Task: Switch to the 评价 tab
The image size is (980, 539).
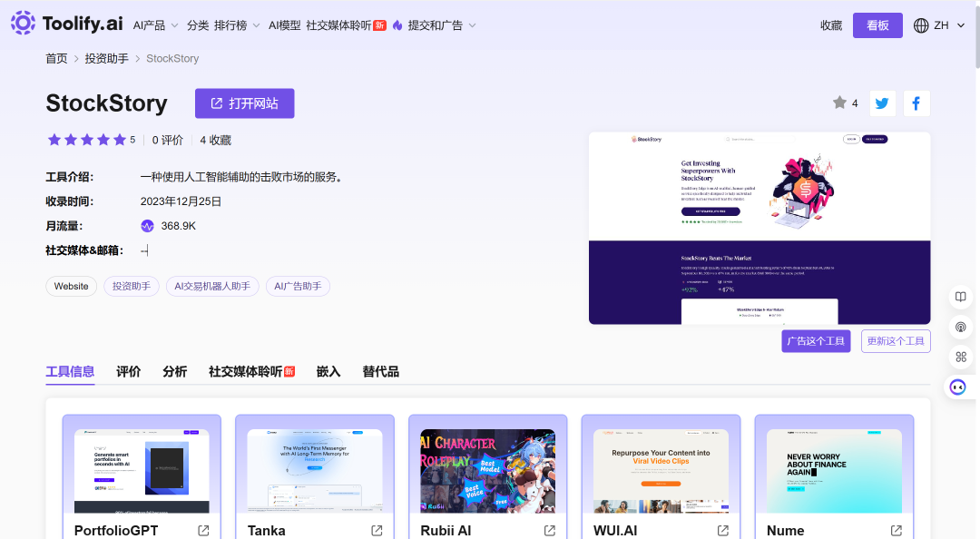Action: click(129, 371)
